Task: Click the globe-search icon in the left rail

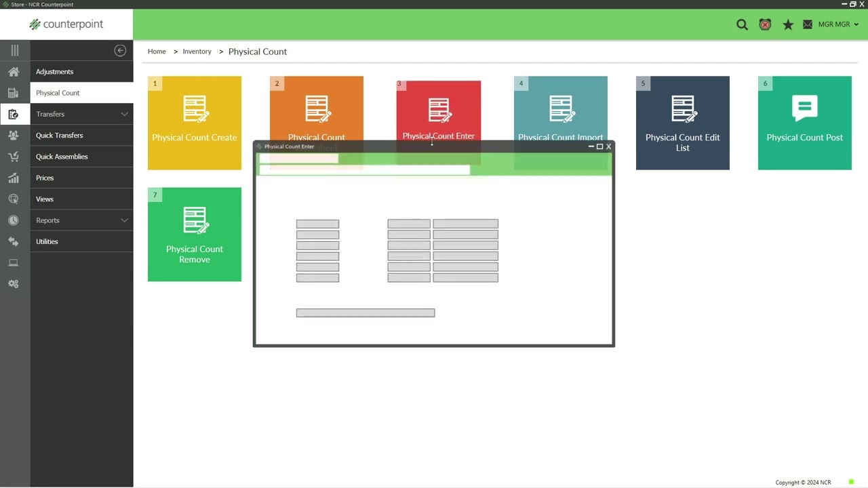Action: coord(14,199)
